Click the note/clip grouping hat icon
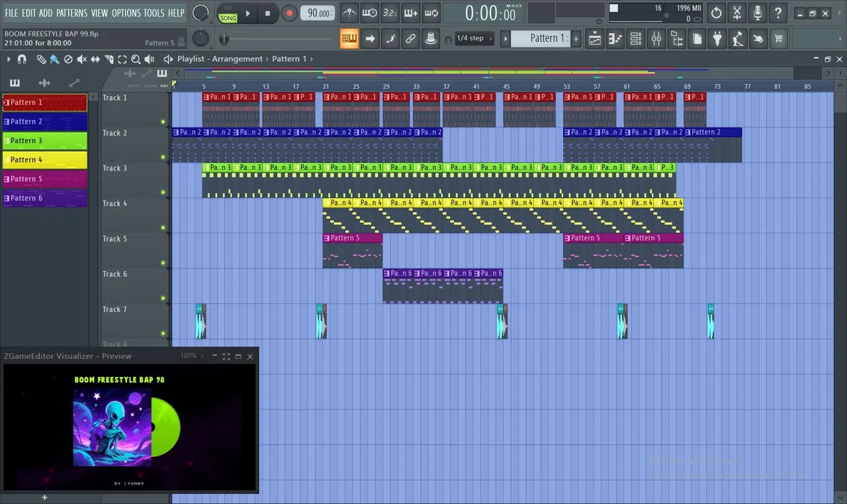This screenshot has width=847, height=504. tap(431, 38)
